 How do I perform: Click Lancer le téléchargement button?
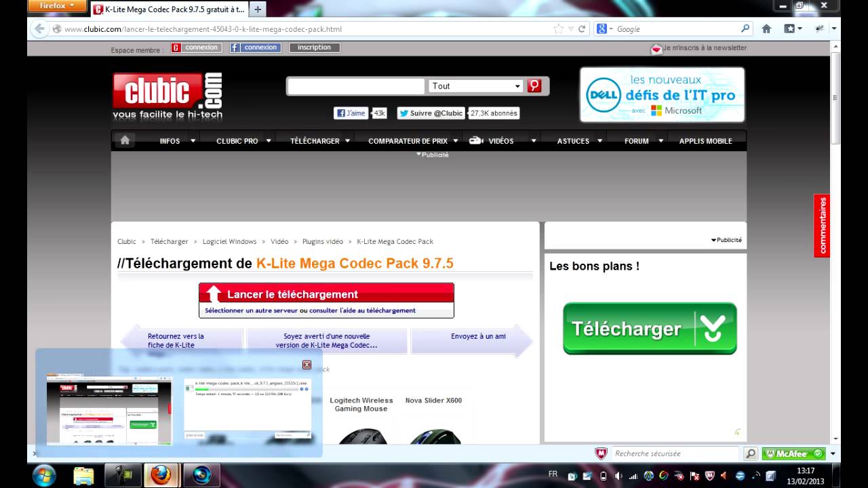point(326,294)
